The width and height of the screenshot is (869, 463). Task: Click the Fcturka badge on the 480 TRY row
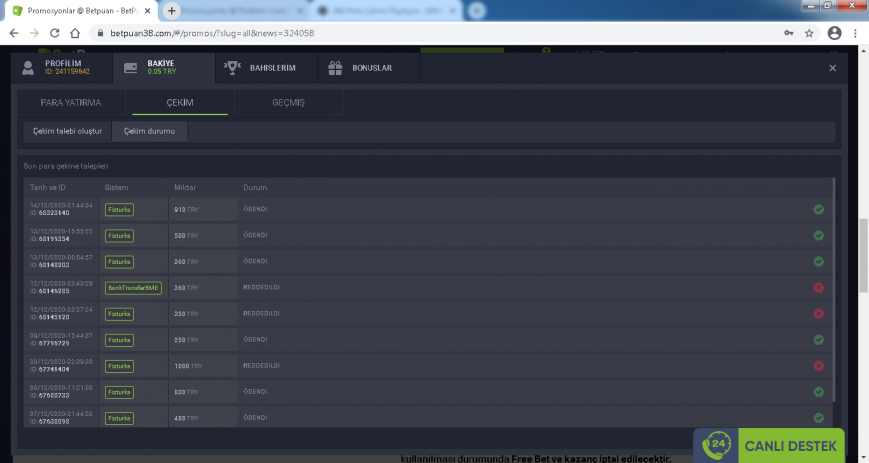pos(119,418)
